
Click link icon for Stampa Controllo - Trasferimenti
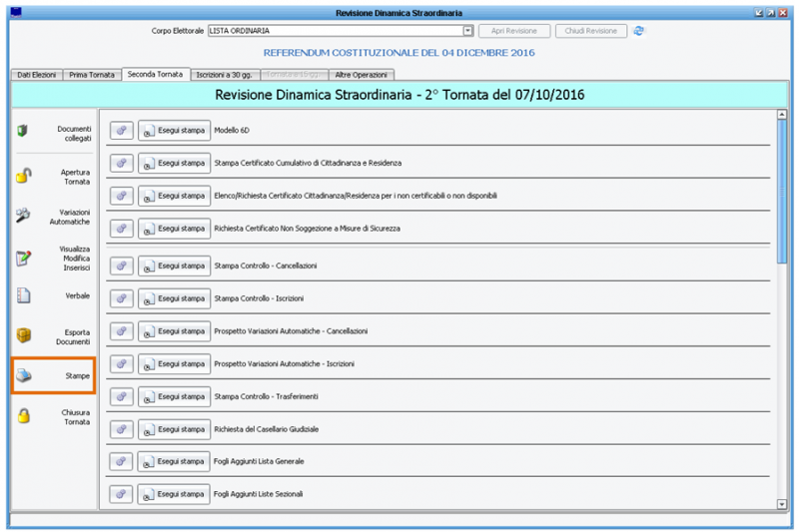[121, 396]
